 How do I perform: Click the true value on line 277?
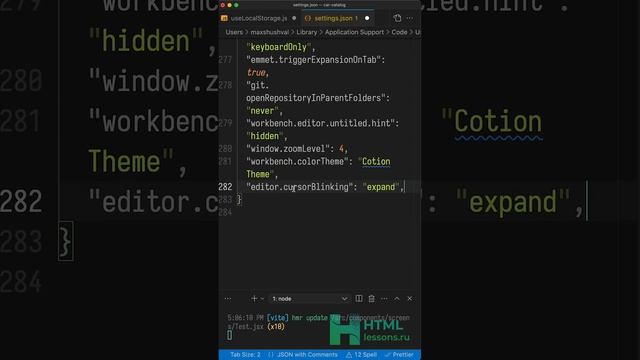tap(256, 73)
